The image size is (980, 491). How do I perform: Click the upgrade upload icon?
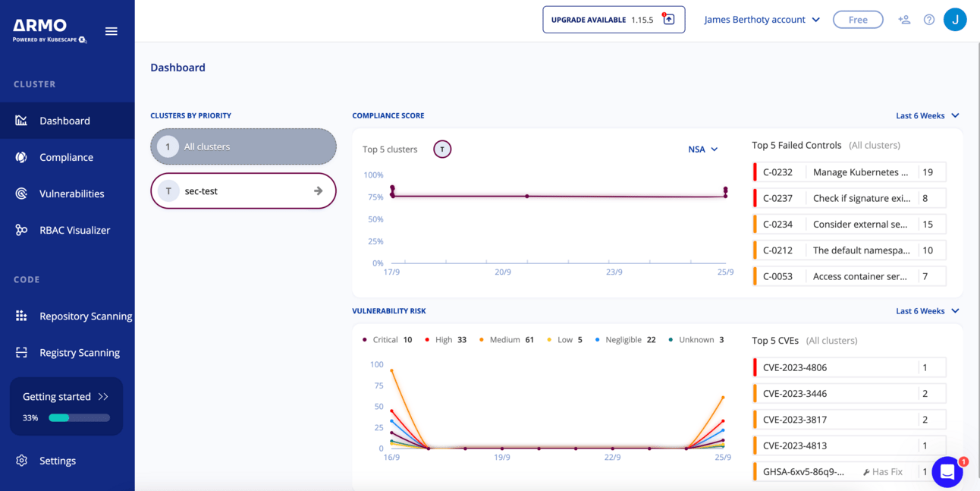point(668,20)
